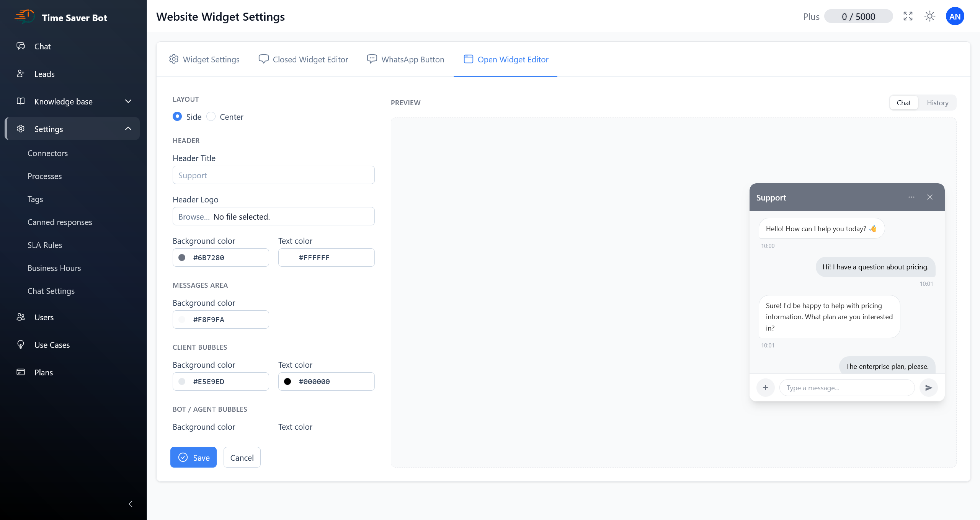Open Use Cases from sidebar
Image resolution: width=980 pixels, height=520 pixels.
tap(52, 344)
